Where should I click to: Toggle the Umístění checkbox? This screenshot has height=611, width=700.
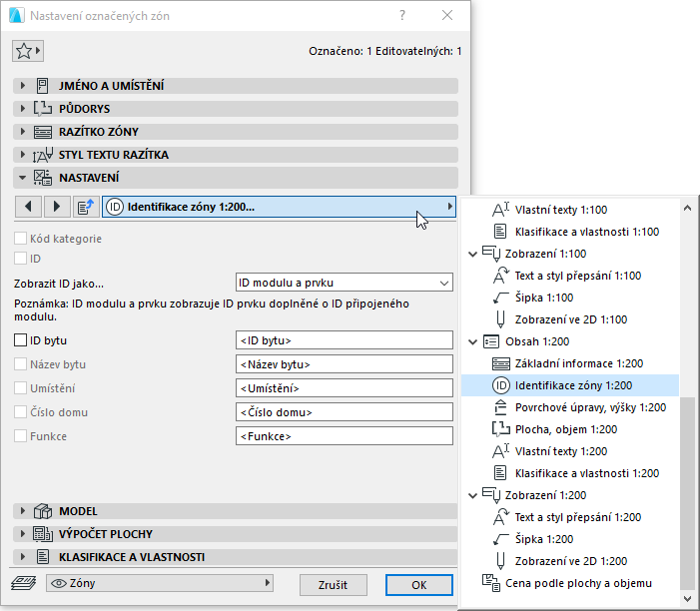pyautogui.click(x=20, y=387)
